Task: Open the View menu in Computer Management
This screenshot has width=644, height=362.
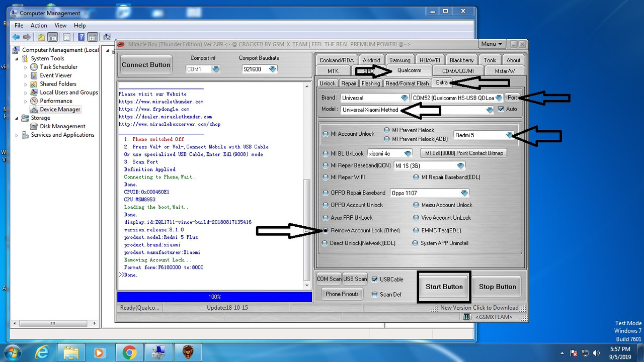Action: [60, 26]
